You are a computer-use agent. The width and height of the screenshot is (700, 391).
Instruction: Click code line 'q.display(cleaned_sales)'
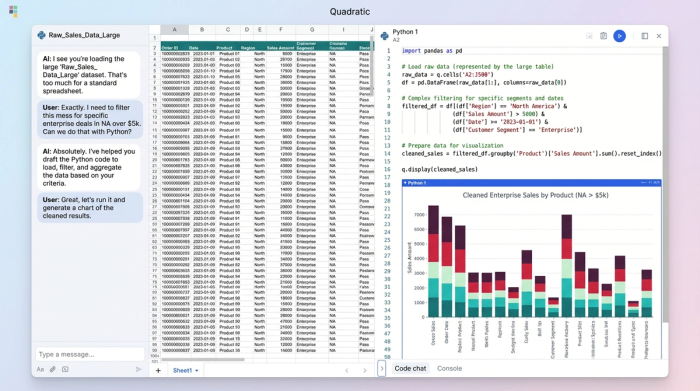point(440,169)
